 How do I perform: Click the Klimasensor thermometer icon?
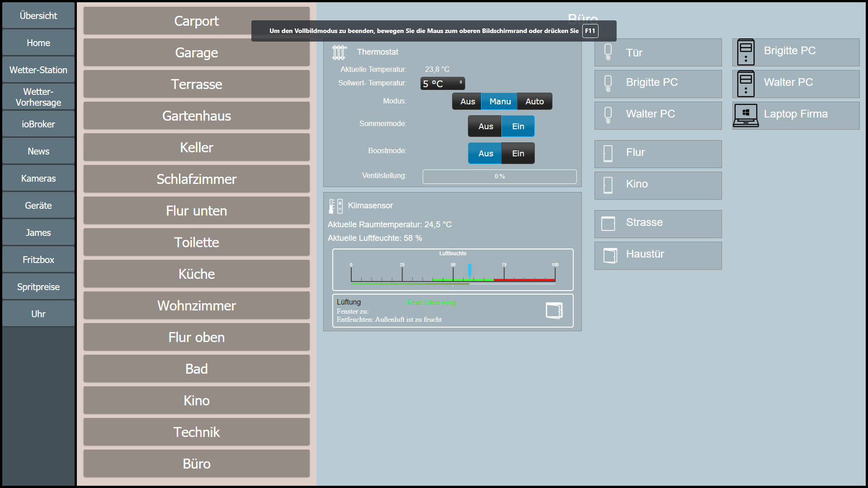335,206
